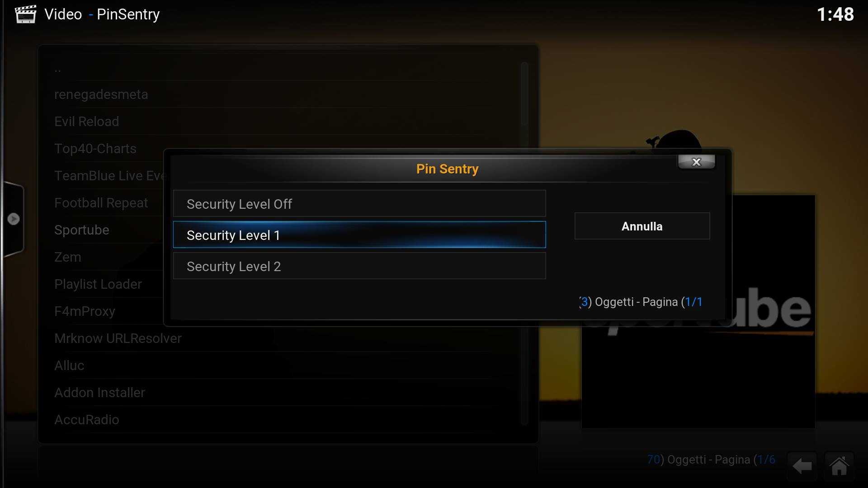868x488 pixels.
Task: Select Security Level 2
Action: click(359, 266)
